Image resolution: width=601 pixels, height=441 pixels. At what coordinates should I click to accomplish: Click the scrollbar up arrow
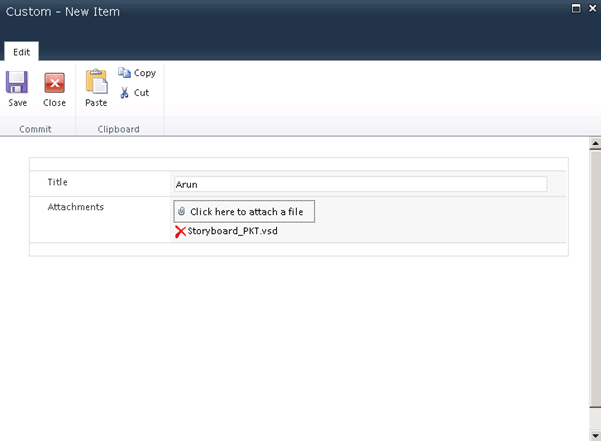pyautogui.click(x=595, y=144)
